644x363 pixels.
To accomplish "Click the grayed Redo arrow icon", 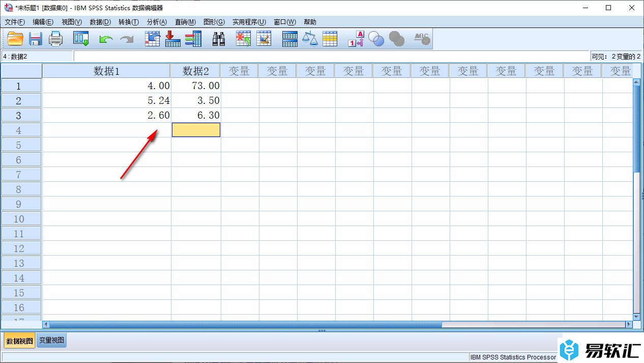I will pyautogui.click(x=126, y=39).
